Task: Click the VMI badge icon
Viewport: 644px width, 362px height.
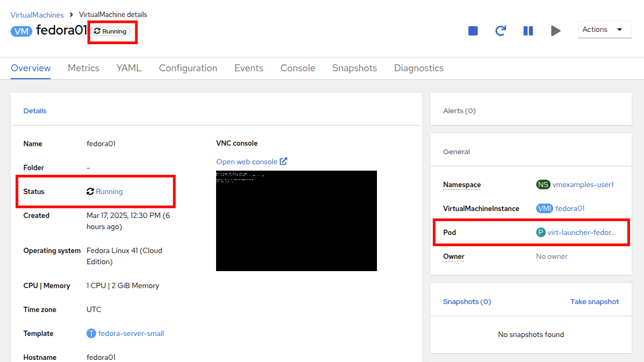Action: pos(544,208)
